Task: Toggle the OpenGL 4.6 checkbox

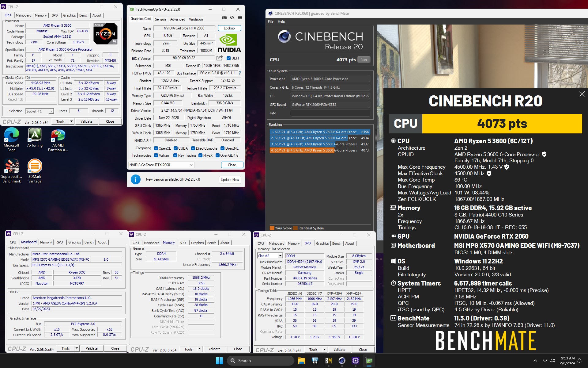Action: coord(217,155)
